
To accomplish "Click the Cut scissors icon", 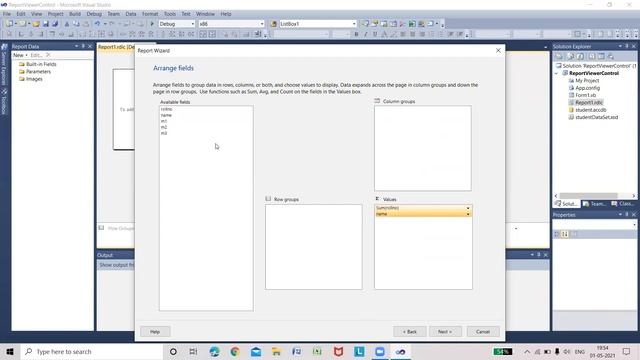I will point(67,24).
